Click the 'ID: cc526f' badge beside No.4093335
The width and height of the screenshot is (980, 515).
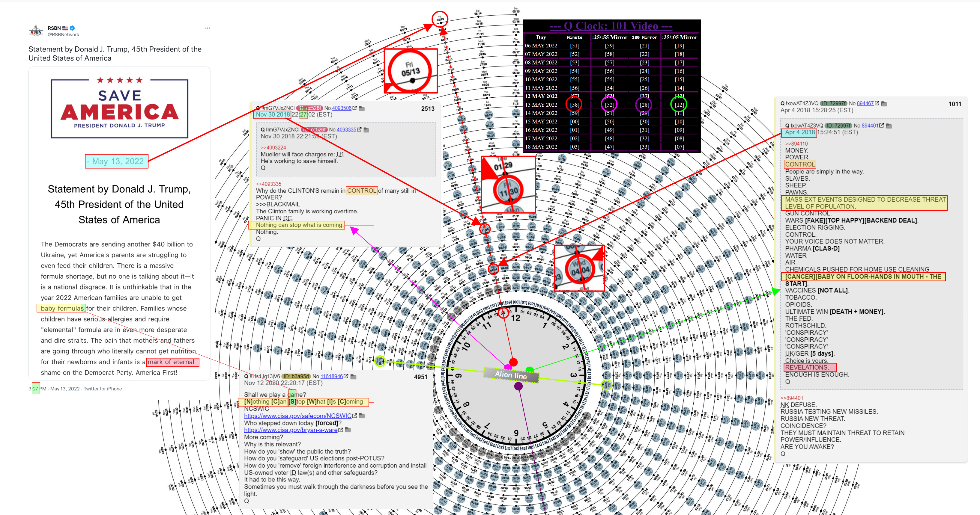click(314, 130)
